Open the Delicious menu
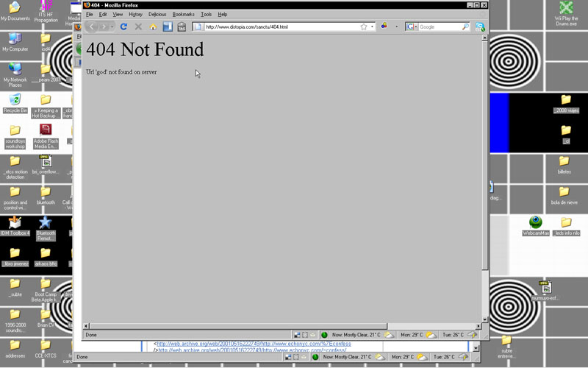The width and height of the screenshot is (588, 368). point(157,14)
